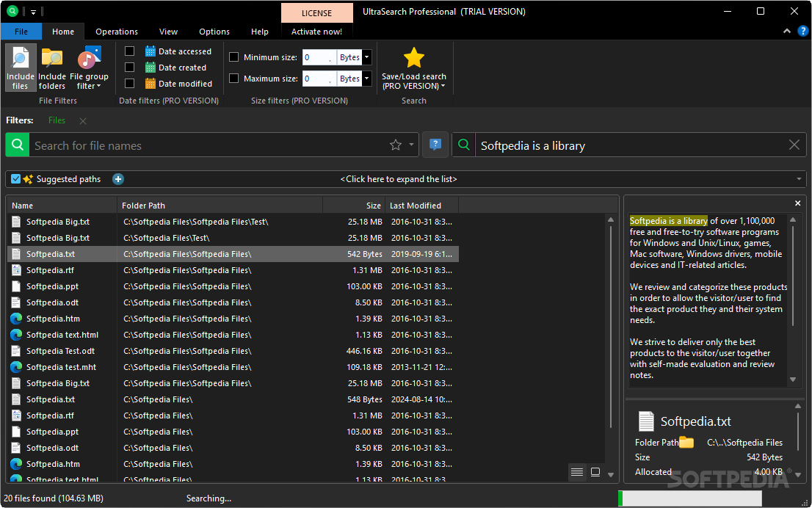Open the File group filter menu
812x508 pixels.
point(89,68)
